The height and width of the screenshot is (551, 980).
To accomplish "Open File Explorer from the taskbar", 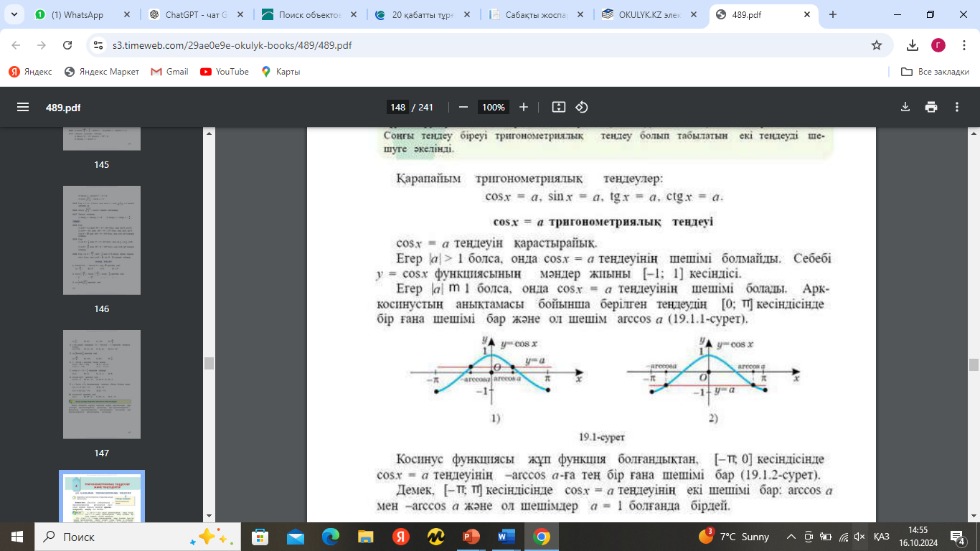I will pos(366,537).
